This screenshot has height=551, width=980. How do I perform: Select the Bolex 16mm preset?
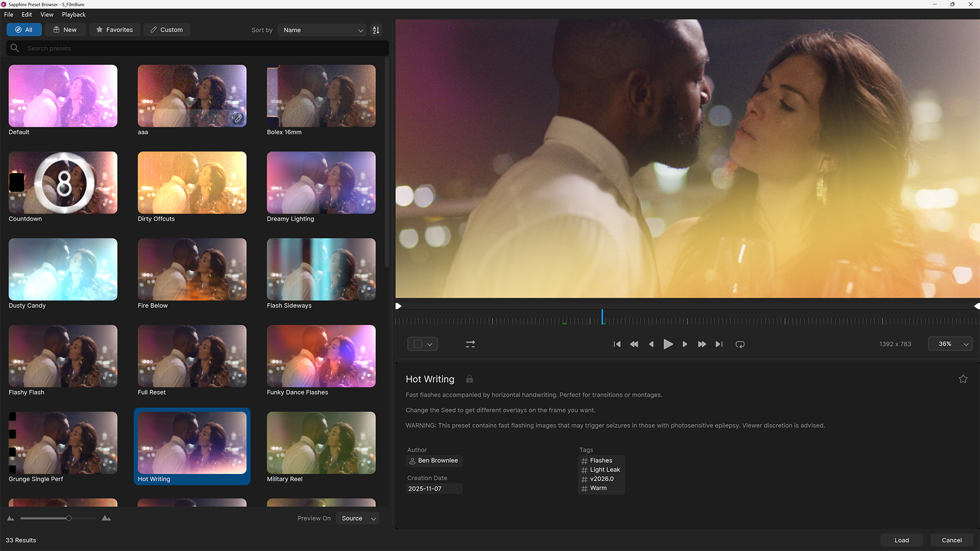coord(321,96)
